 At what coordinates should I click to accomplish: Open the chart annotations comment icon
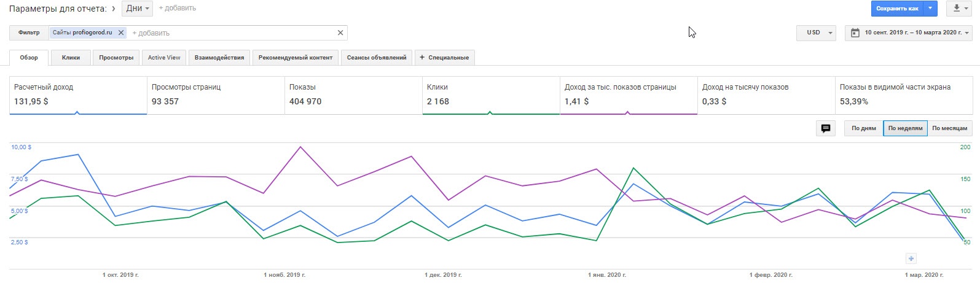pos(825,128)
